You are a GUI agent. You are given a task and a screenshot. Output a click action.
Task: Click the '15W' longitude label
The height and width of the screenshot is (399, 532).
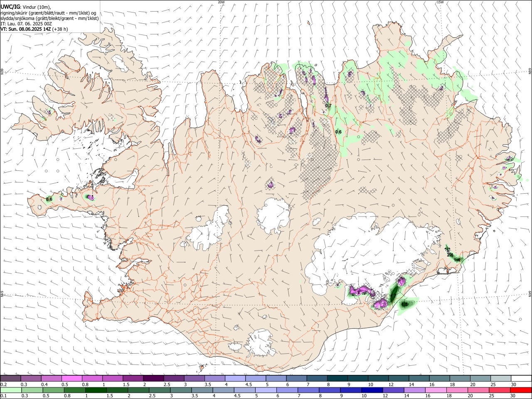click(x=440, y=2)
